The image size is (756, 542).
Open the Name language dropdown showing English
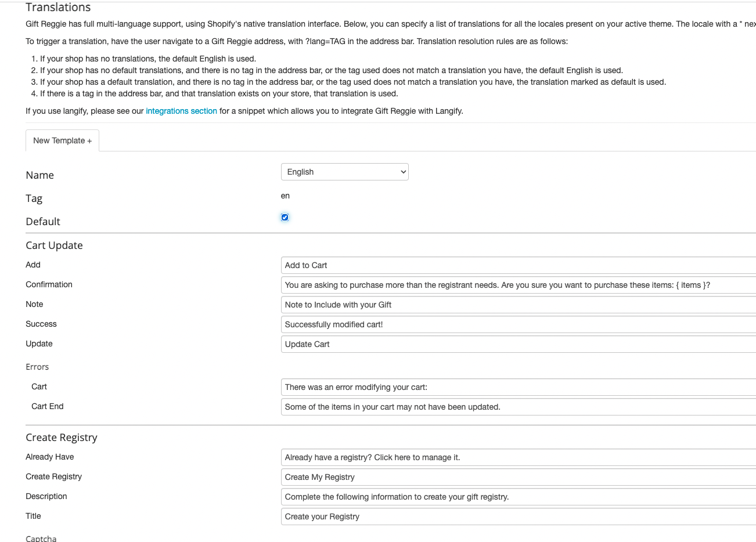point(344,172)
